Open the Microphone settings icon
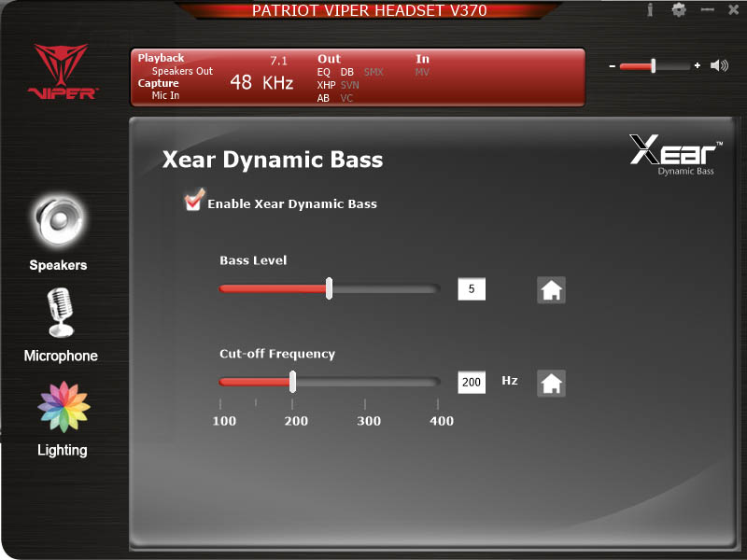The image size is (747, 560). tap(61, 313)
